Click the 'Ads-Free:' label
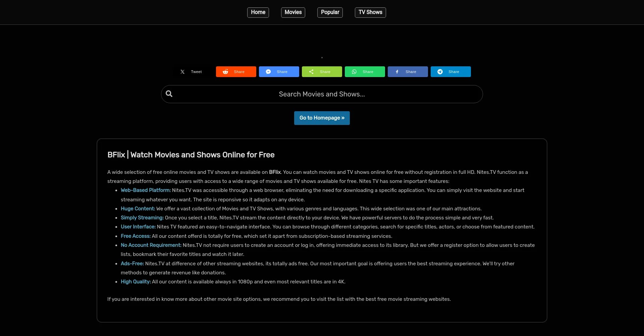 [132, 264]
